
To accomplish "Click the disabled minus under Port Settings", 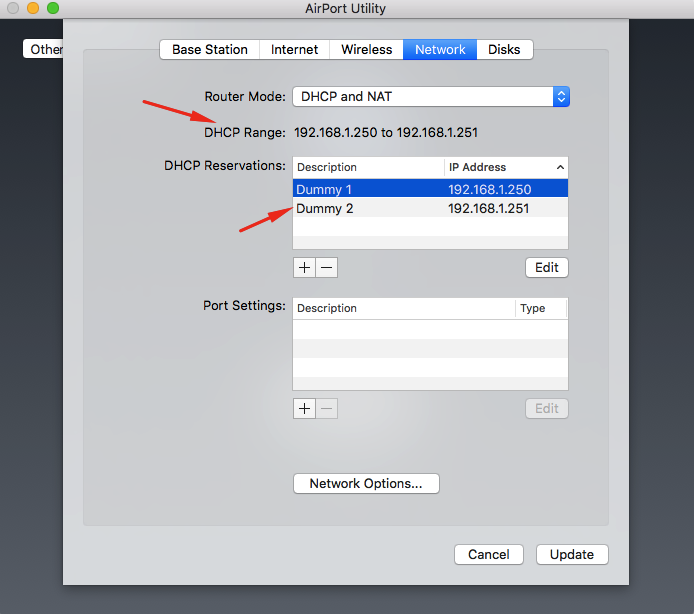I will click(327, 408).
